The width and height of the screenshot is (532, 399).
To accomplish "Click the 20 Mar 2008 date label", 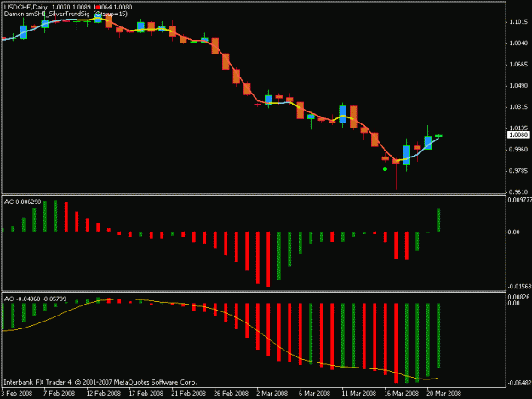I will (443, 394).
